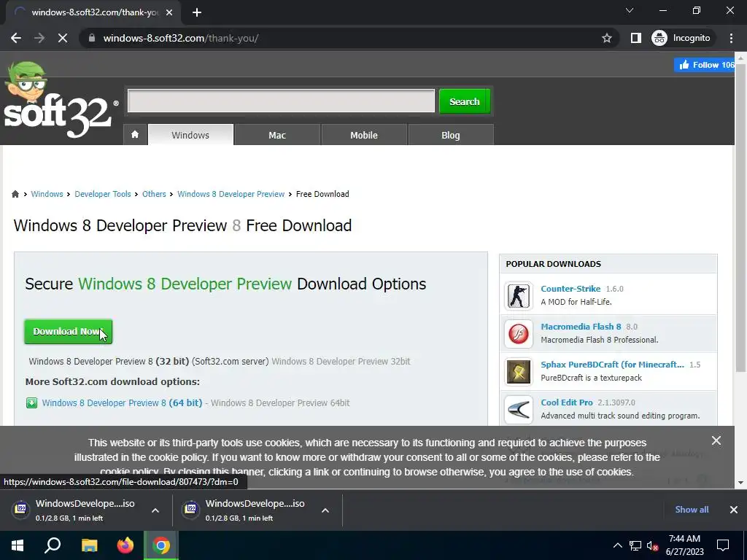
Task: Show hidden tray icons
Action: tap(617, 545)
